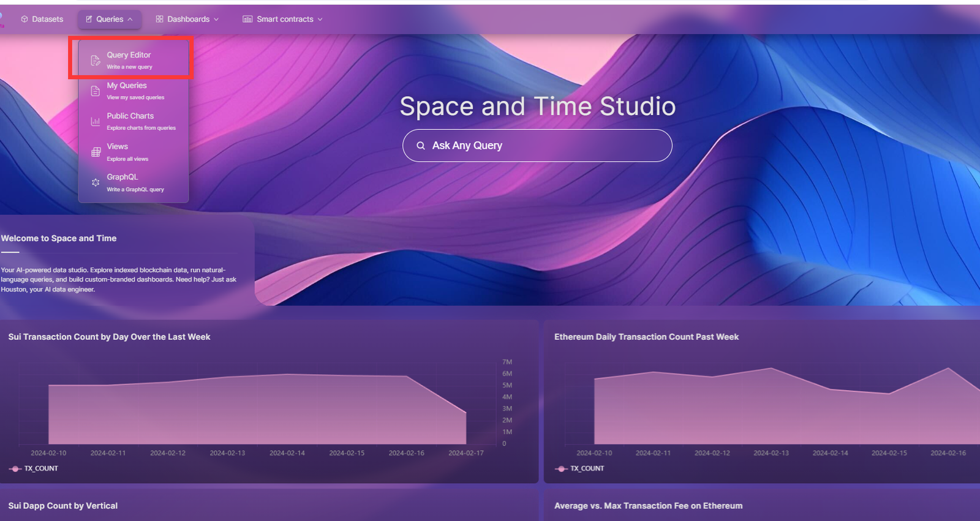Click the 'Write a GraphQL query' subtitle
The image size is (980, 521).
pyautogui.click(x=135, y=189)
